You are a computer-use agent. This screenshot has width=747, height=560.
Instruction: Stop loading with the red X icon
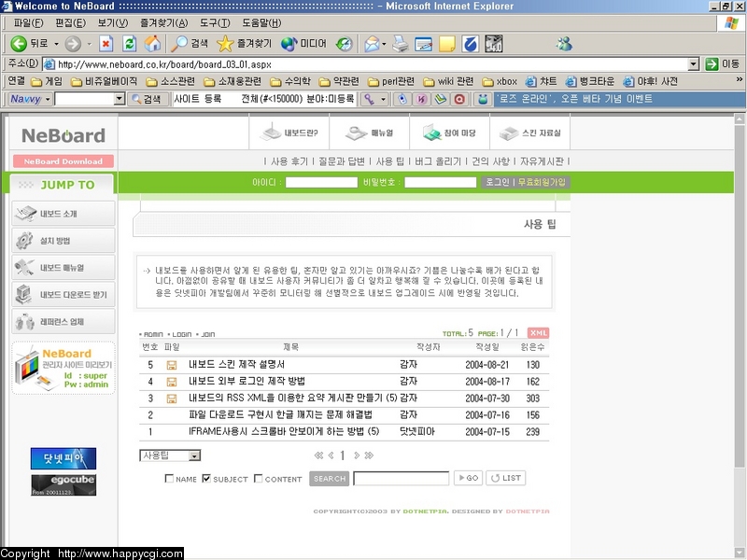[x=106, y=44]
